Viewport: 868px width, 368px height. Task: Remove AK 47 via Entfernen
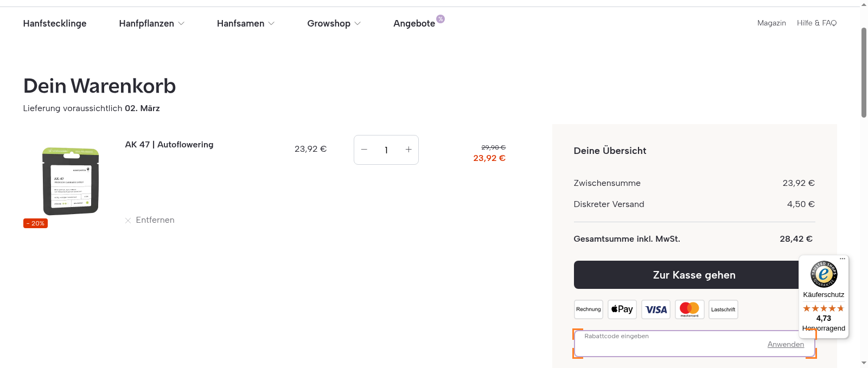(x=155, y=220)
